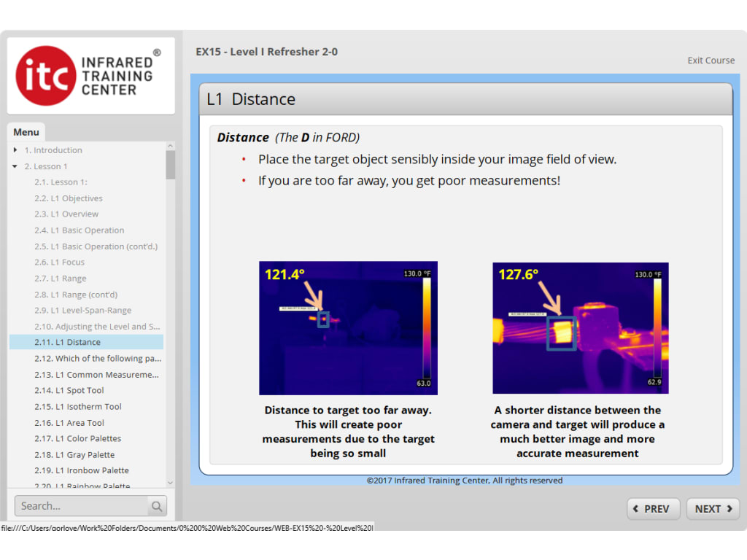Select "2.2. L1 Objectives" from the menu
The width and height of the screenshot is (747, 560).
click(x=70, y=198)
